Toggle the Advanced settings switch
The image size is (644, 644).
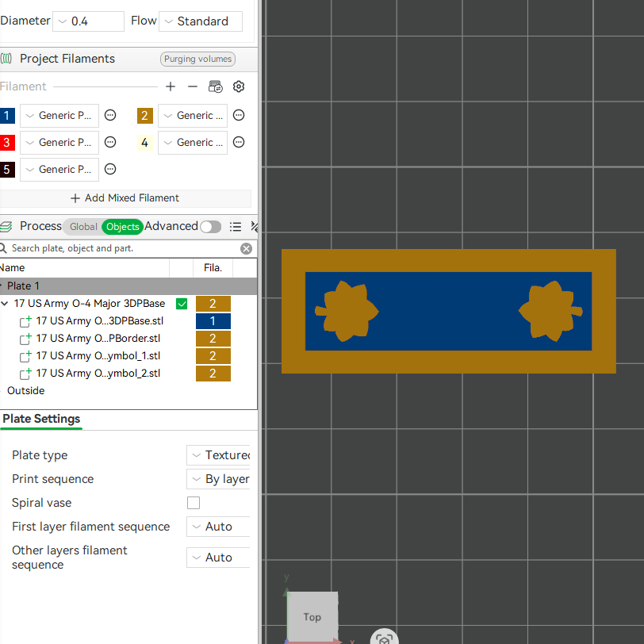pyautogui.click(x=211, y=227)
